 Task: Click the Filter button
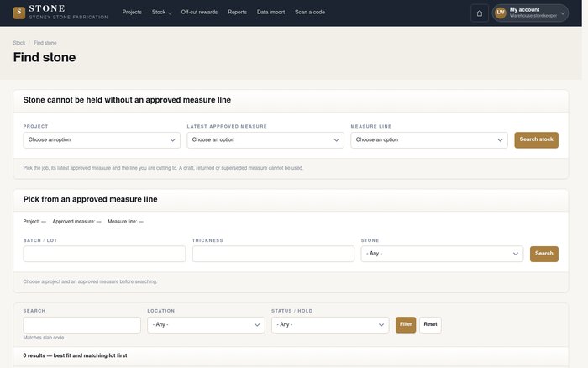click(x=406, y=325)
